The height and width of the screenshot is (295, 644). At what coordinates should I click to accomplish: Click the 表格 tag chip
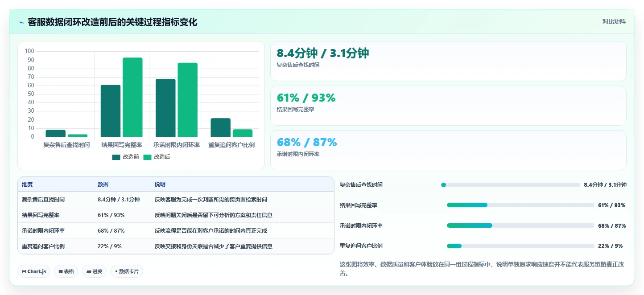point(66,271)
